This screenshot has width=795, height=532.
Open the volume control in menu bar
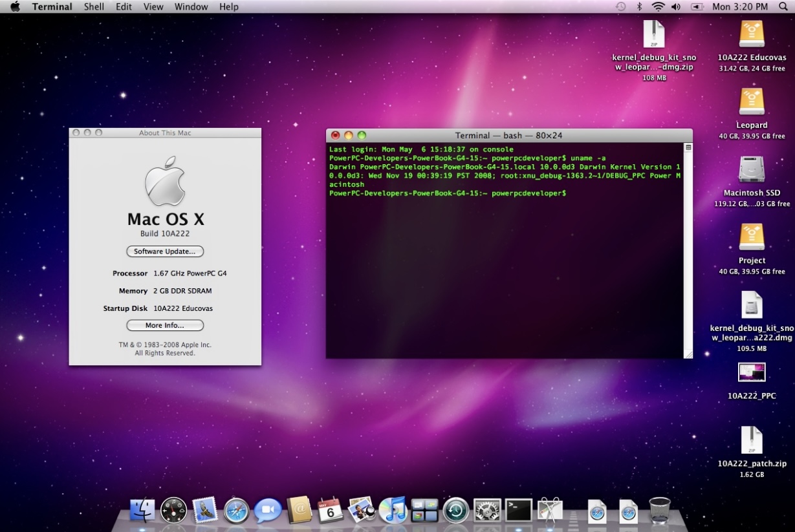676,6
